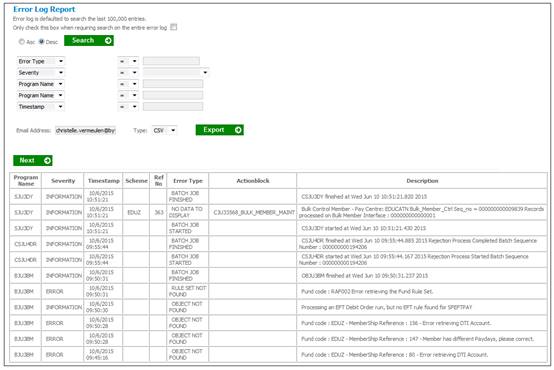Screen dimensions: 554x370
Task: Click the Description column header
Action: 422,181
